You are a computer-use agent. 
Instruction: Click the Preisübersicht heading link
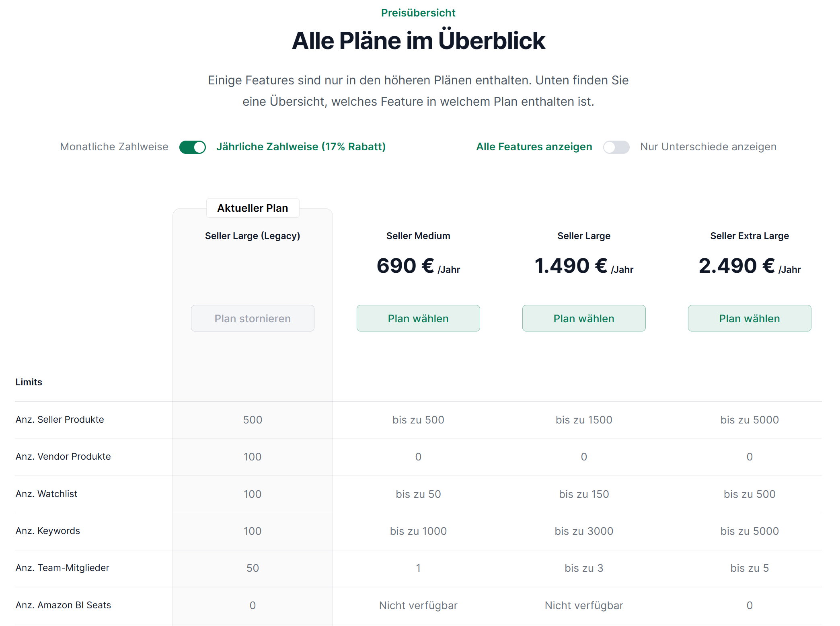click(x=418, y=13)
